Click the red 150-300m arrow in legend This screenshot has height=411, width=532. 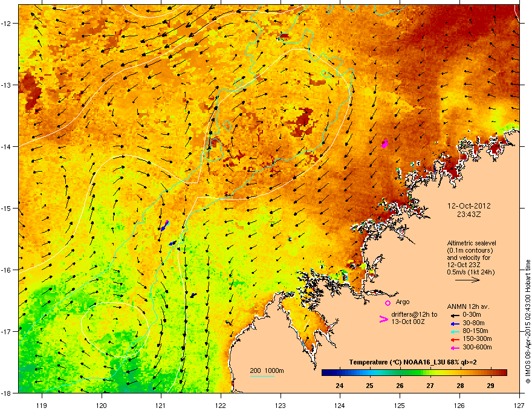tap(455, 340)
